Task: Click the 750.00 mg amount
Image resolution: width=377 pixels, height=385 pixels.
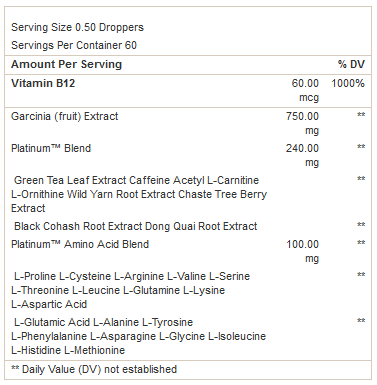Action: coord(302,123)
